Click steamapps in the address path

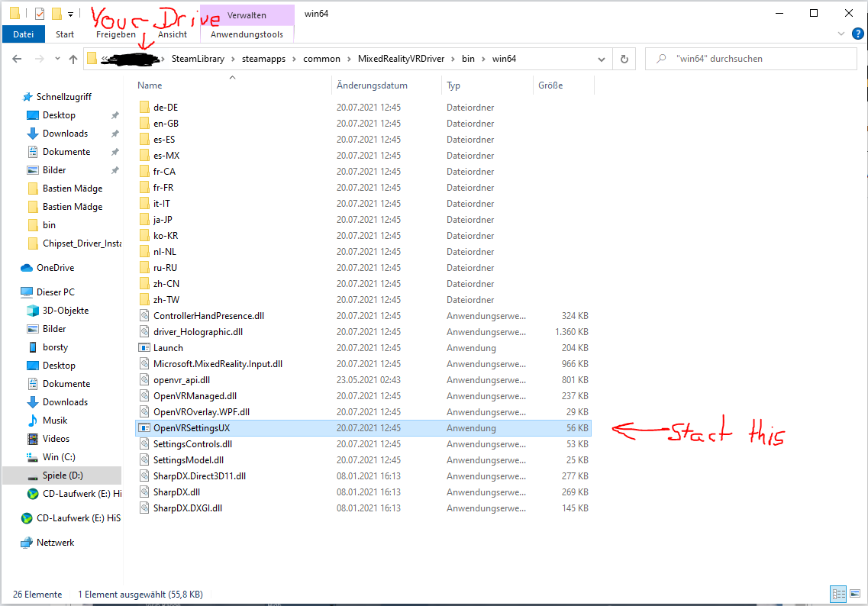tap(263, 59)
